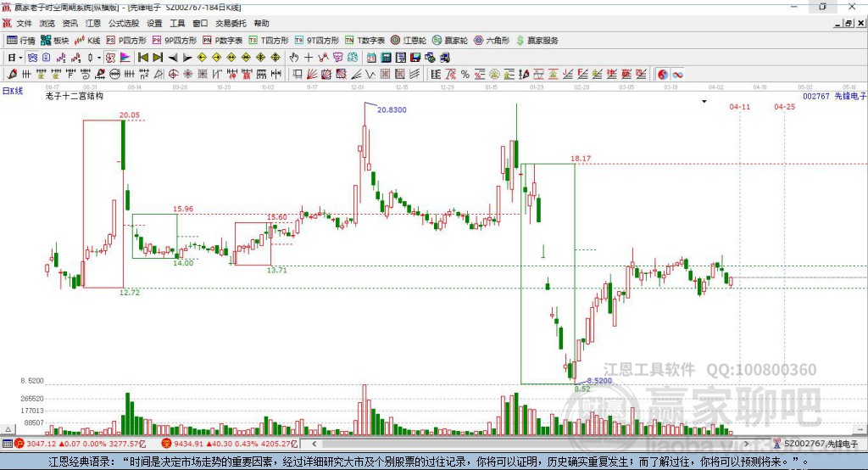Open the calculator icon
The height and width of the screenshot is (470, 868).
pyautogui.click(x=386, y=58)
